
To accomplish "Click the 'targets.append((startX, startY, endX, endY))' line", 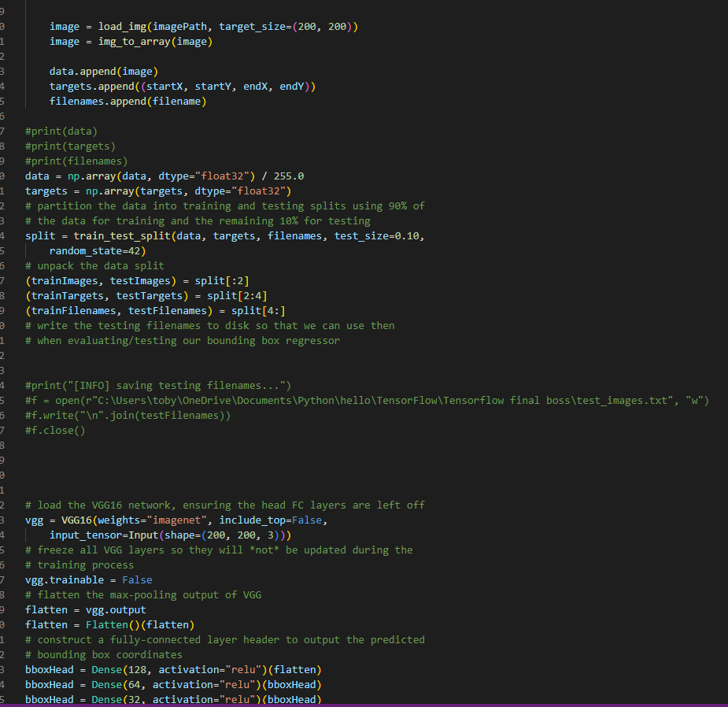I will [183, 87].
